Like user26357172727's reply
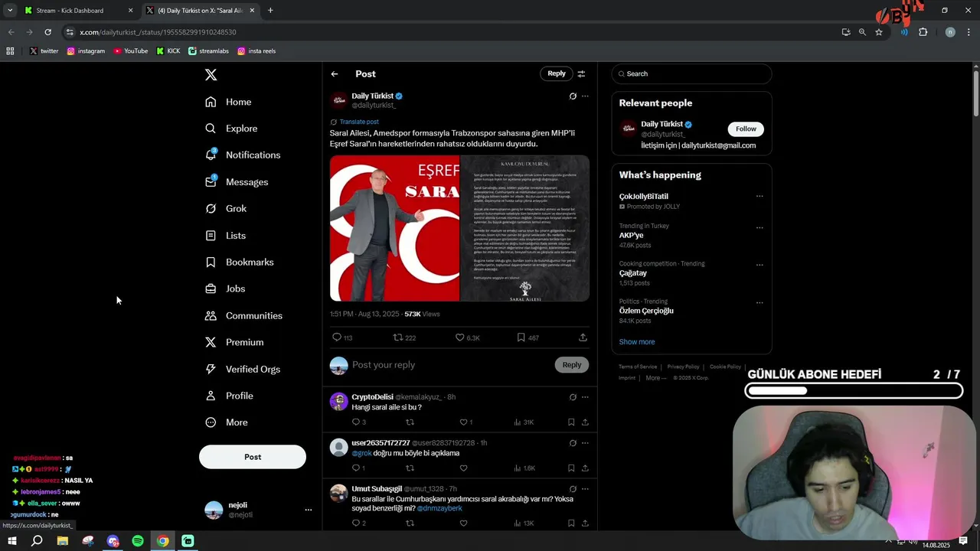 click(x=463, y=468)
